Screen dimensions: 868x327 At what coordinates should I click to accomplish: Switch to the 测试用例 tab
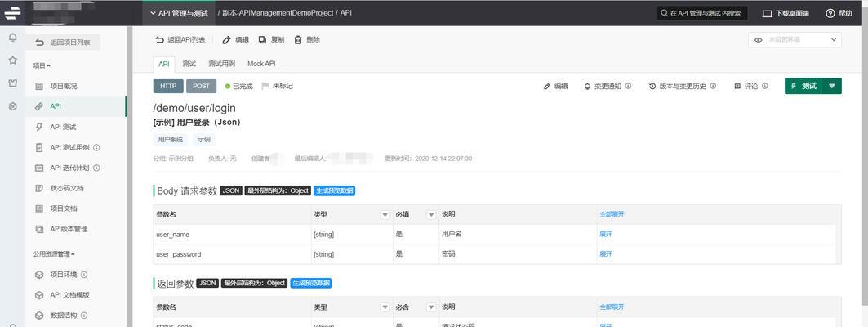pos(221,64)
